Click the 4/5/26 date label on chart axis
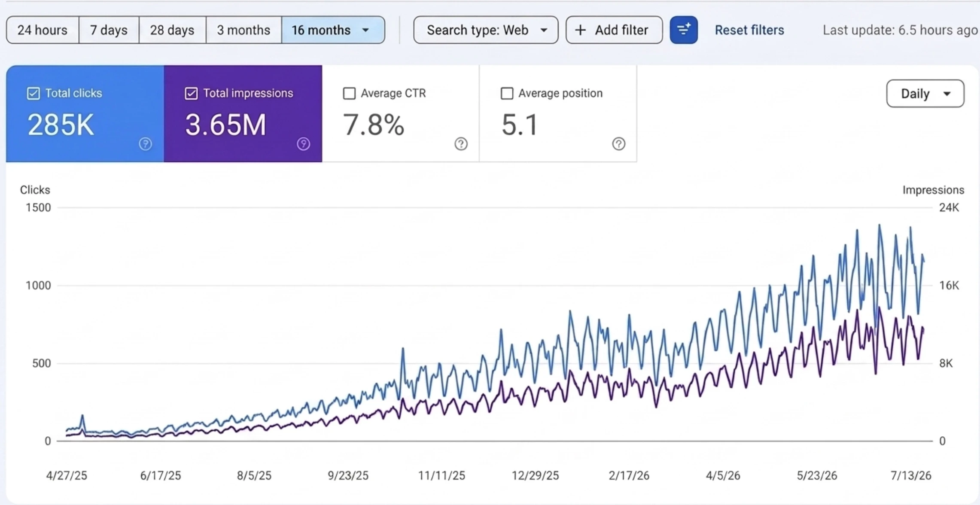 [723, 476]
